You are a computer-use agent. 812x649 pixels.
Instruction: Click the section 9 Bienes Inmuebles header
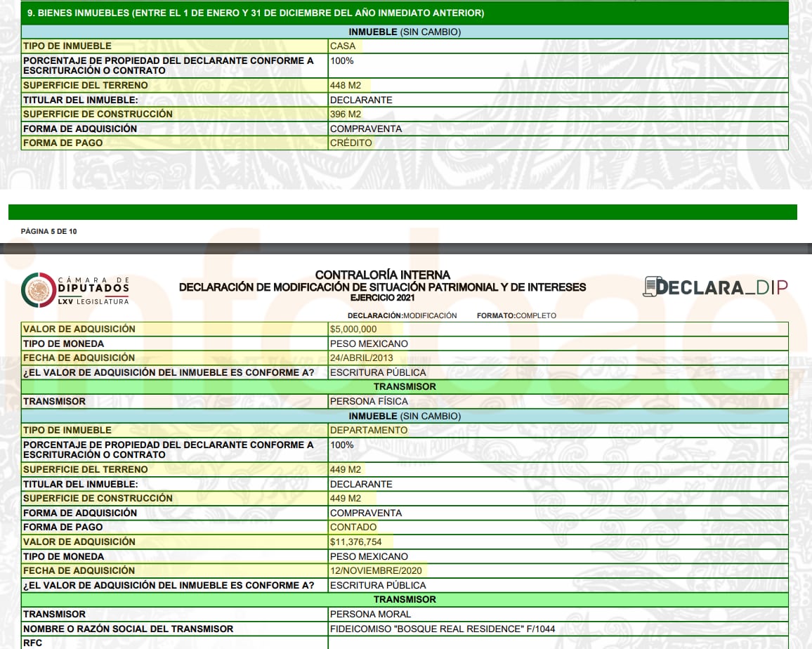tap(256, 13)
